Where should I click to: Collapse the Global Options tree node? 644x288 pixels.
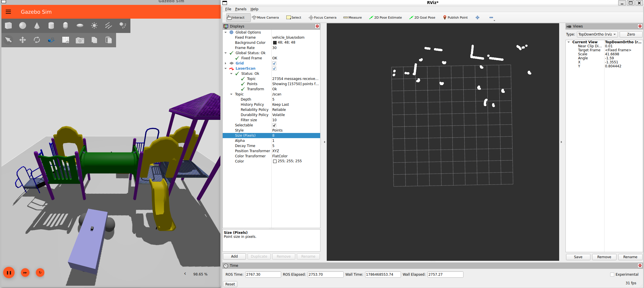point(226,32)
